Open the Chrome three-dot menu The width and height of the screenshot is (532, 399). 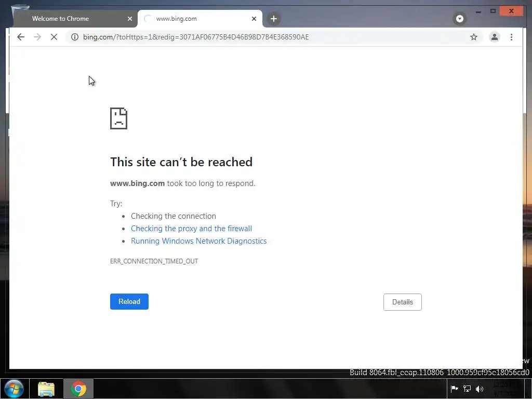[x=511, y=37]
